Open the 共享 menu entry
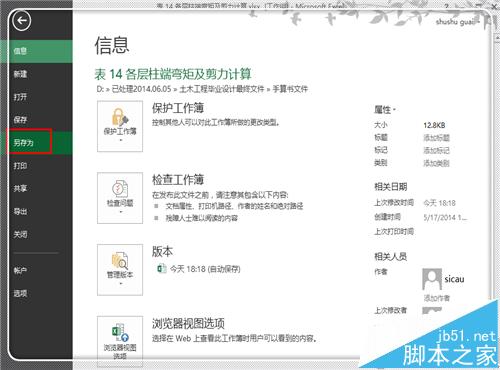 [x=36, y=189]
